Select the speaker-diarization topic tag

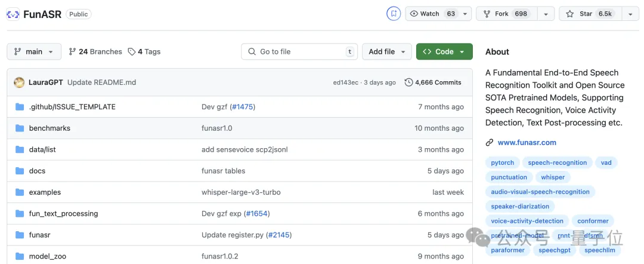pyautogui.click(x=520, y=207)
